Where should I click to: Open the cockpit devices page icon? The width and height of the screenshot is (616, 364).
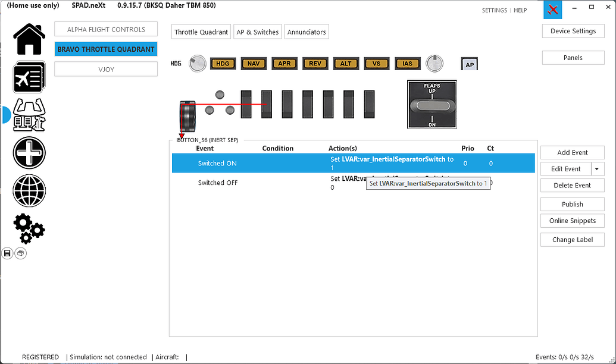pyautogui.click(x=29, y=115)
